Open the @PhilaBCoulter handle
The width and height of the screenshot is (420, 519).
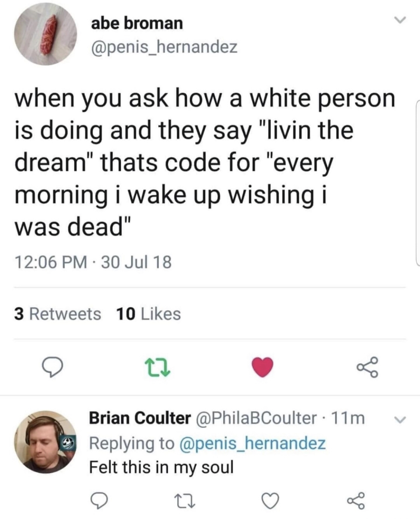256,418
